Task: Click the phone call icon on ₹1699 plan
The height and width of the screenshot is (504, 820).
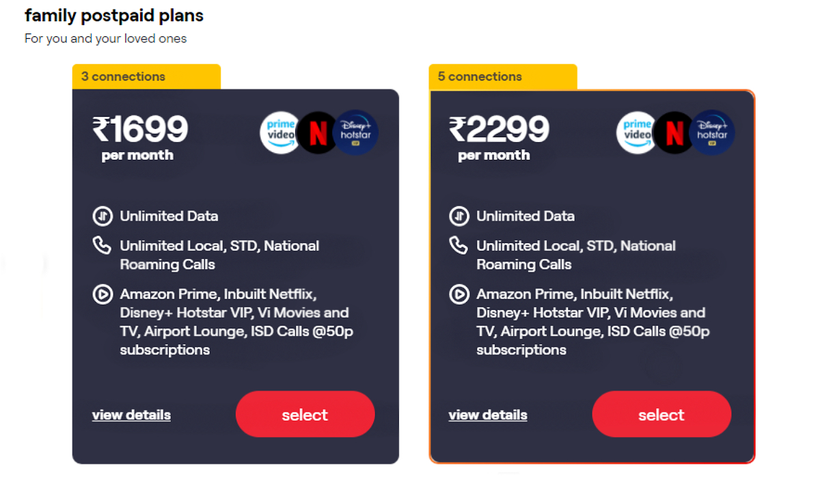Action: (x=102, y=246)
